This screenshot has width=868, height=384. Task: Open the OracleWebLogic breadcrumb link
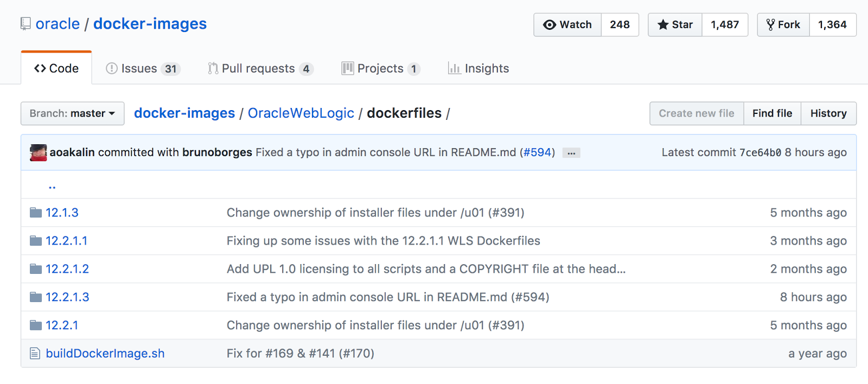[x=301, y=113]
